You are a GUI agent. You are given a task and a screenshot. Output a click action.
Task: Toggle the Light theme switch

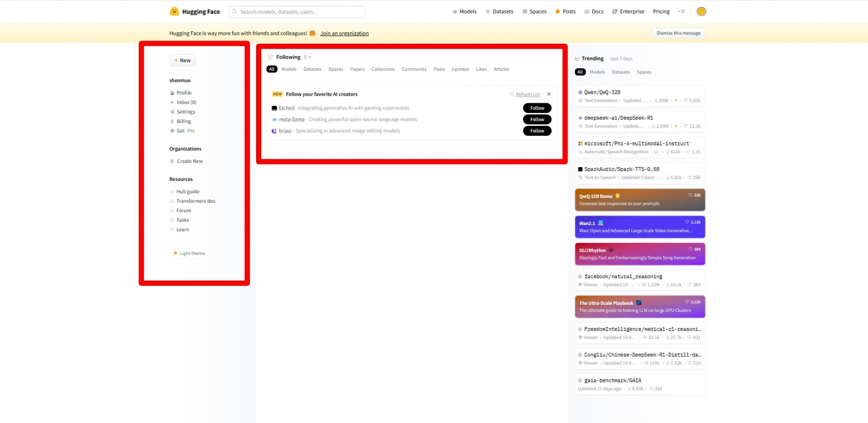click(189, 253)
